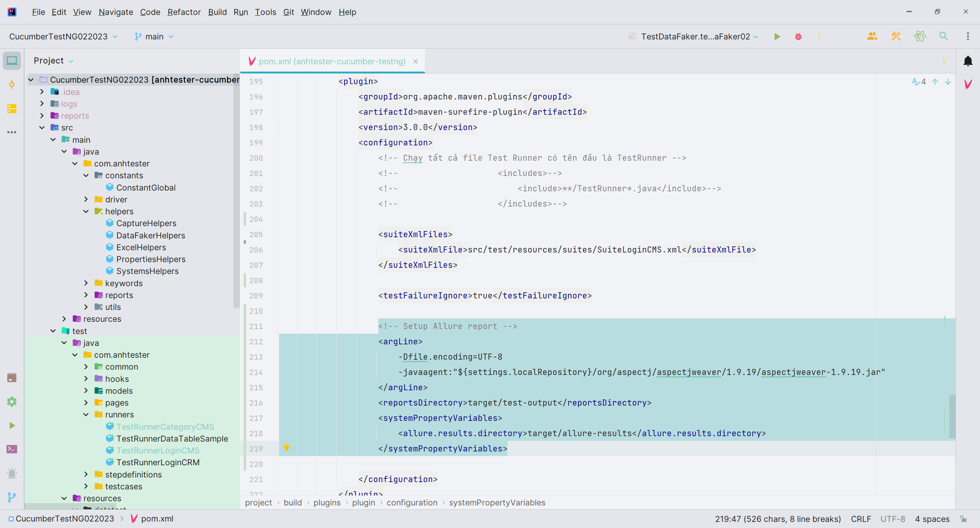Start debugging with the red bug icon
This screenshot has height=528, width=980.
(798, 36)
